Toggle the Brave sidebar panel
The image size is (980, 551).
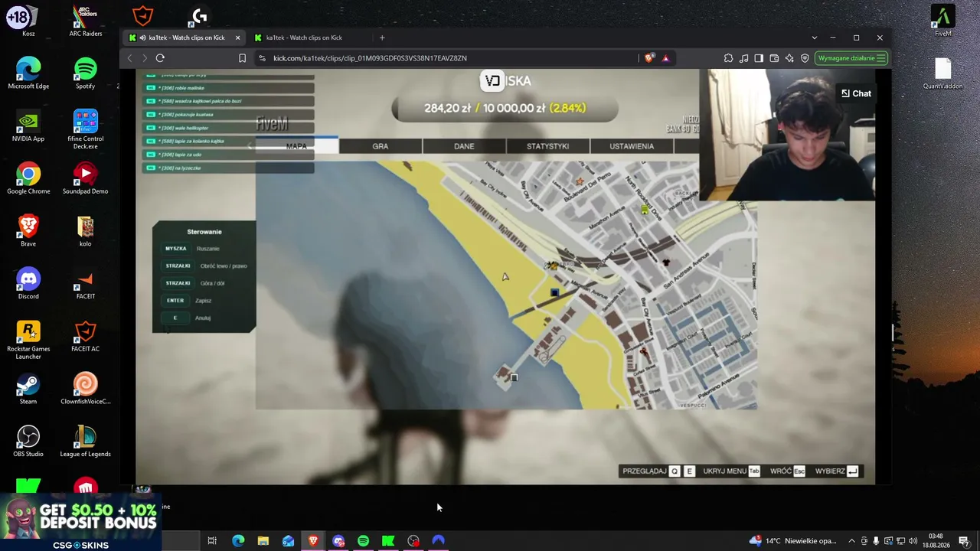coord(759,58)
